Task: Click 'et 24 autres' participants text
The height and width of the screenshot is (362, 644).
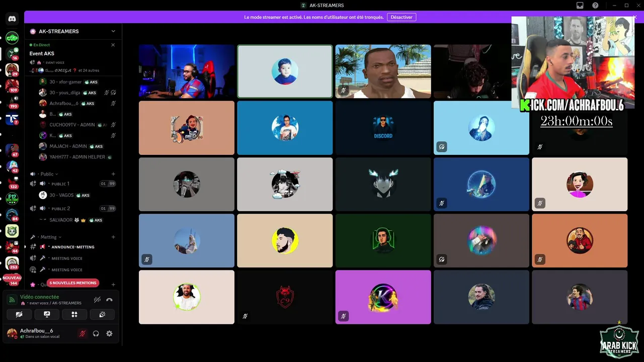Action: 89,70
